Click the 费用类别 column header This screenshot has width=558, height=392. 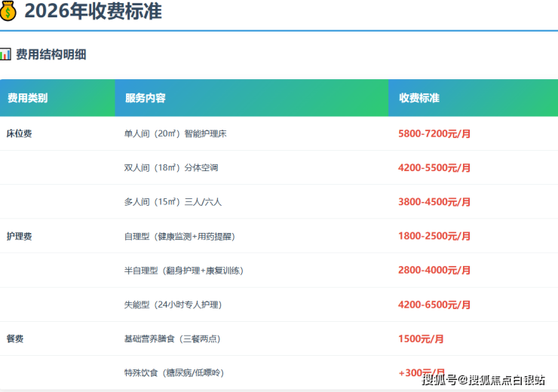[x=27, y=98]
